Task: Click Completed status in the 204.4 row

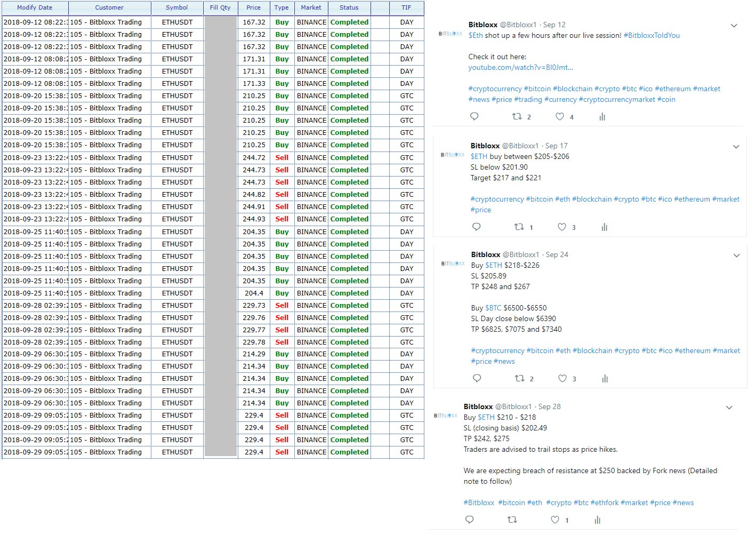Action: pos(349,293)
